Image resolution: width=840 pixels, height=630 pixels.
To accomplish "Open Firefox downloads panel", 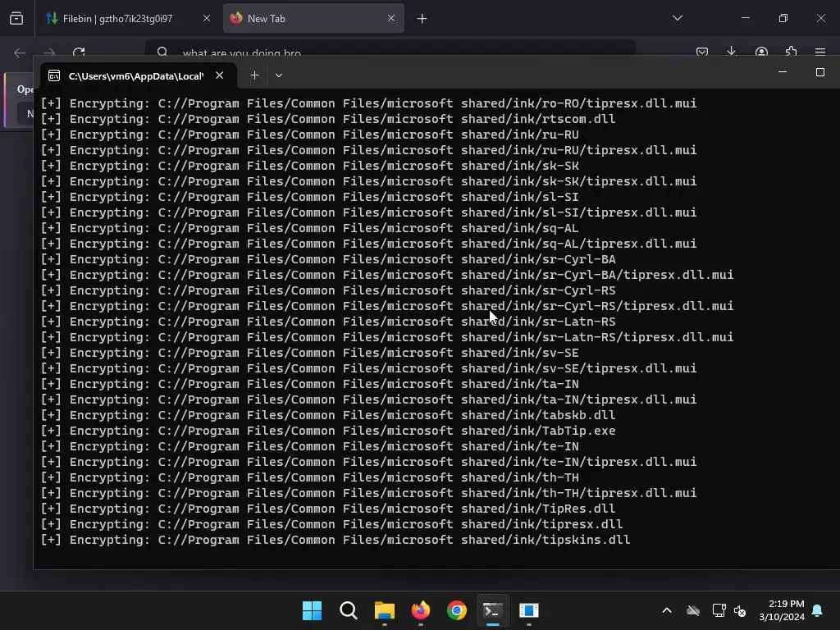I will click(731, 52).
